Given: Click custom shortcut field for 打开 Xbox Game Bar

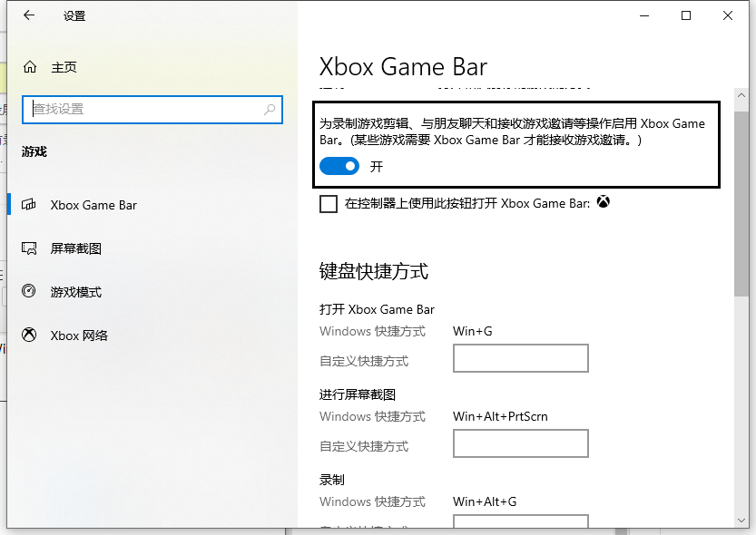Looking at the screenshot, I should (521, 358).
